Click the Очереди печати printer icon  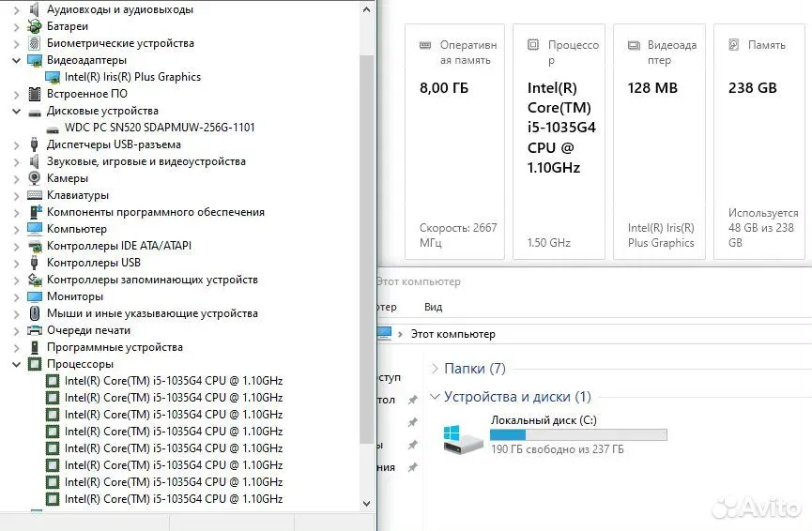point(34,330)
